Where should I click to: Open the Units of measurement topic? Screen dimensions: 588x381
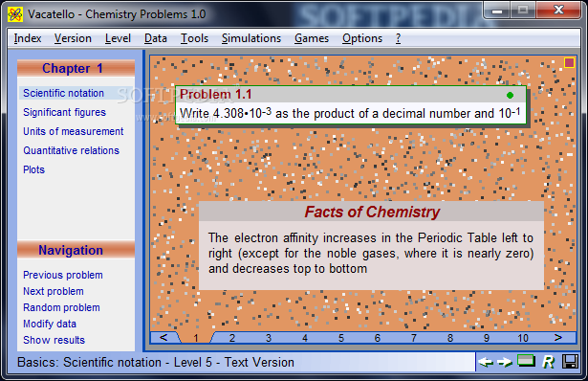(73, 131)
